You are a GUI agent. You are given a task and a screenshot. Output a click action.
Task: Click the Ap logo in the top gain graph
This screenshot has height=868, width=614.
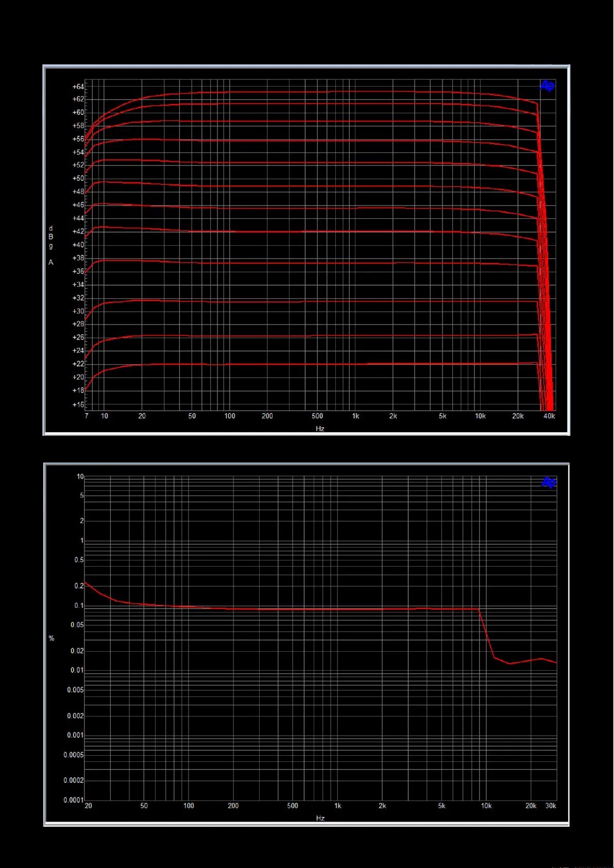547,86
